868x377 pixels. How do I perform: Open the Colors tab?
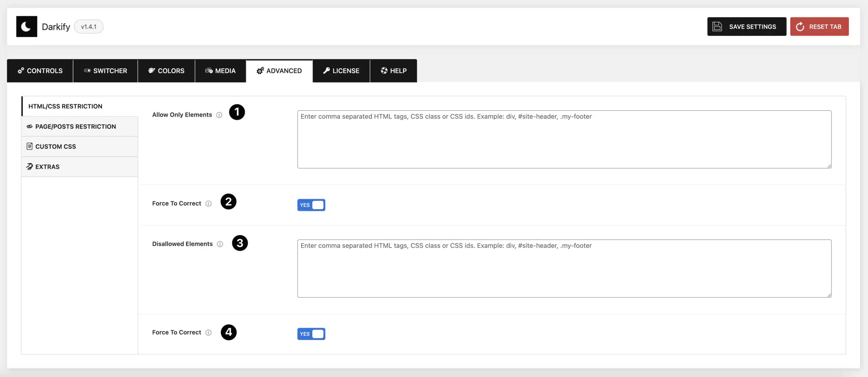pos(166,71)
